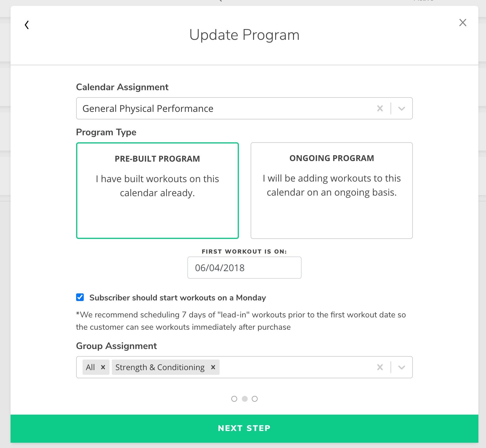
Task: Remove the All group tag
Action: [103, 367]
